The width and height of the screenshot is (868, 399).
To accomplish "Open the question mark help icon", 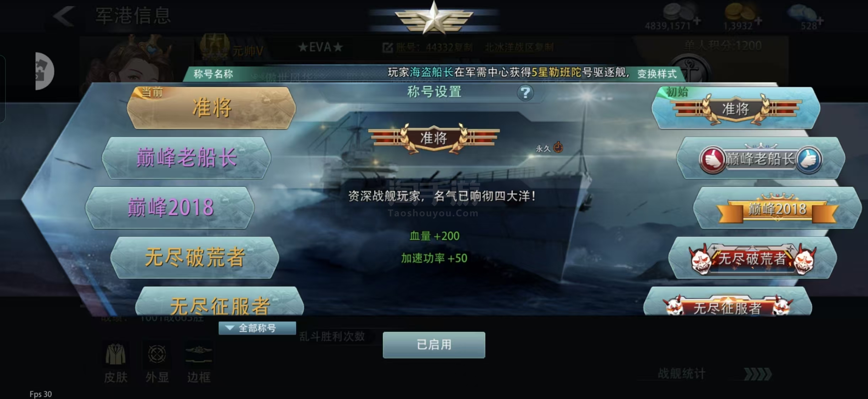I will pyautogui.click(x=525, y=93).
